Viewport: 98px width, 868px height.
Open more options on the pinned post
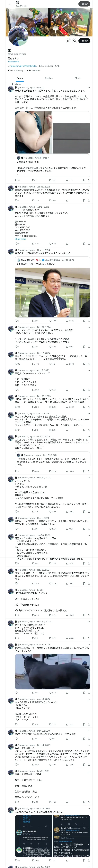tap(89, 87)
